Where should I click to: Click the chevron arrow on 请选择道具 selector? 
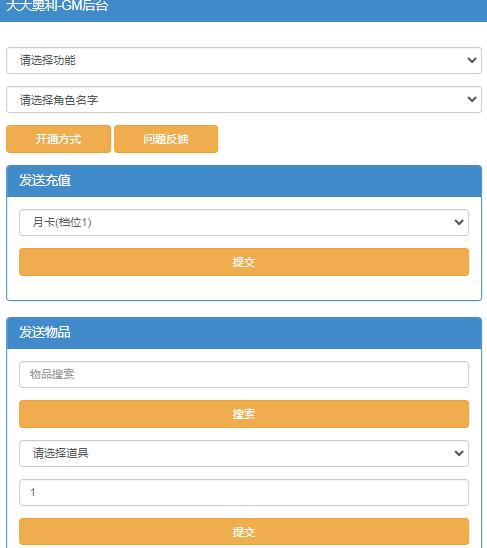[459, 453]
